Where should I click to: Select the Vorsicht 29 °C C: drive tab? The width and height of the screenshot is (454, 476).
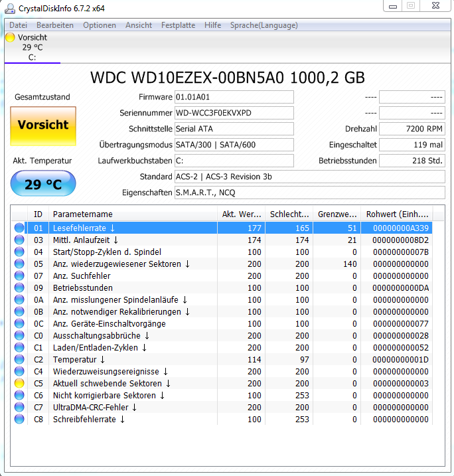coord(33,47)
